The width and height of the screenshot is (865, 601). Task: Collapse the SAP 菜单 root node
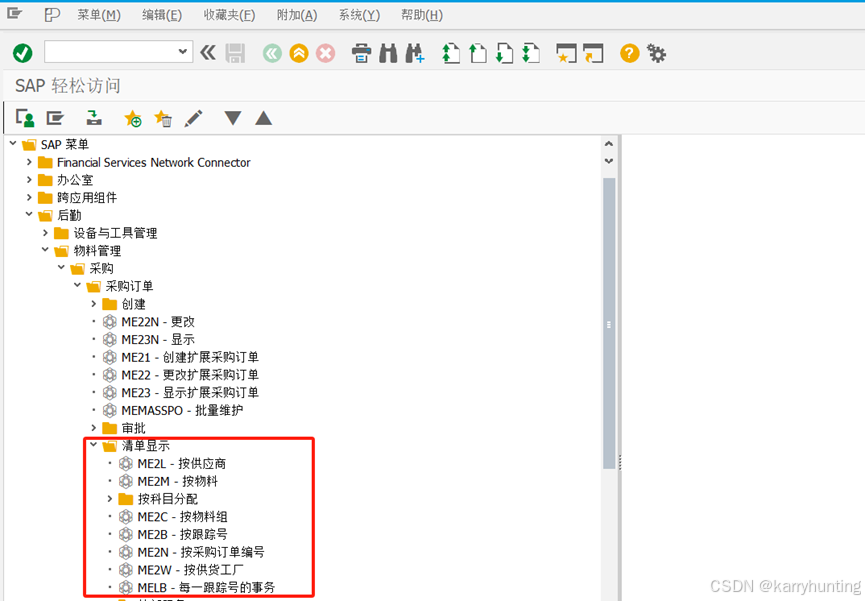tap(13, 143)
